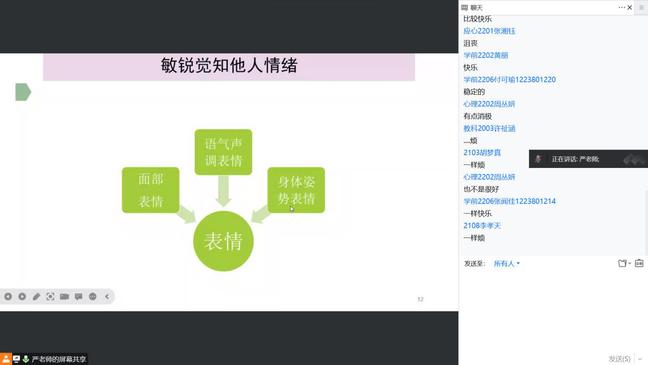Open the chat panel three-dots menu
Screen dimensions: 648x365
pos(621,7)
